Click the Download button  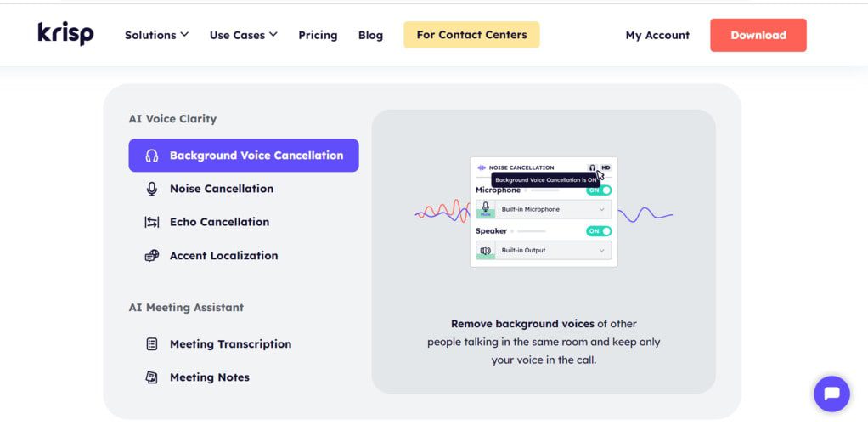point(758,35)
